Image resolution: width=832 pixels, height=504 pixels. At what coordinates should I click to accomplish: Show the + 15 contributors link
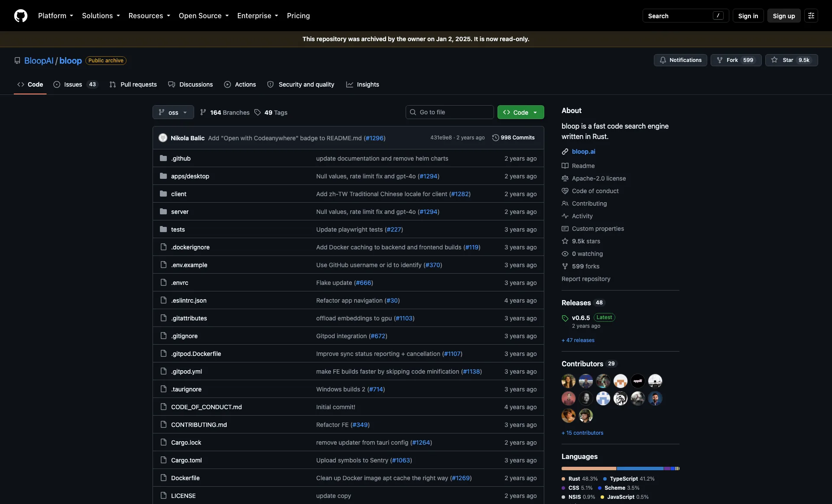pyautogui.click(x=582, y=433)
